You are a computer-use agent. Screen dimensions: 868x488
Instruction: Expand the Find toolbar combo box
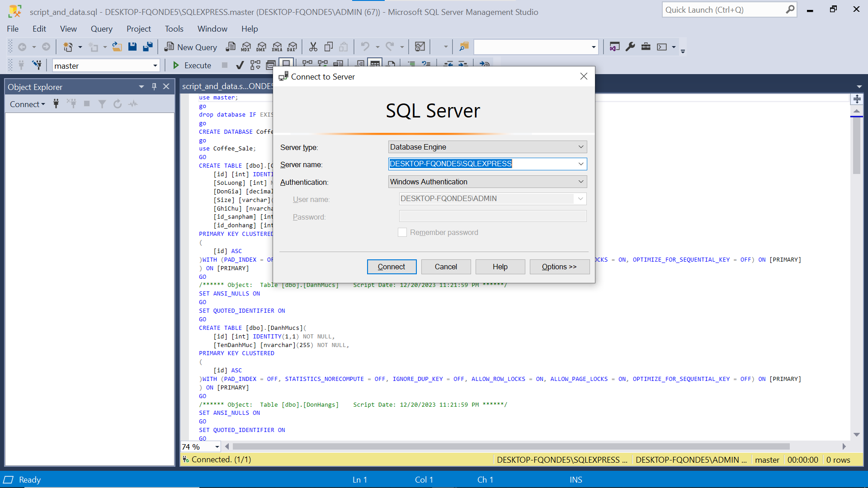pos(593,47)
